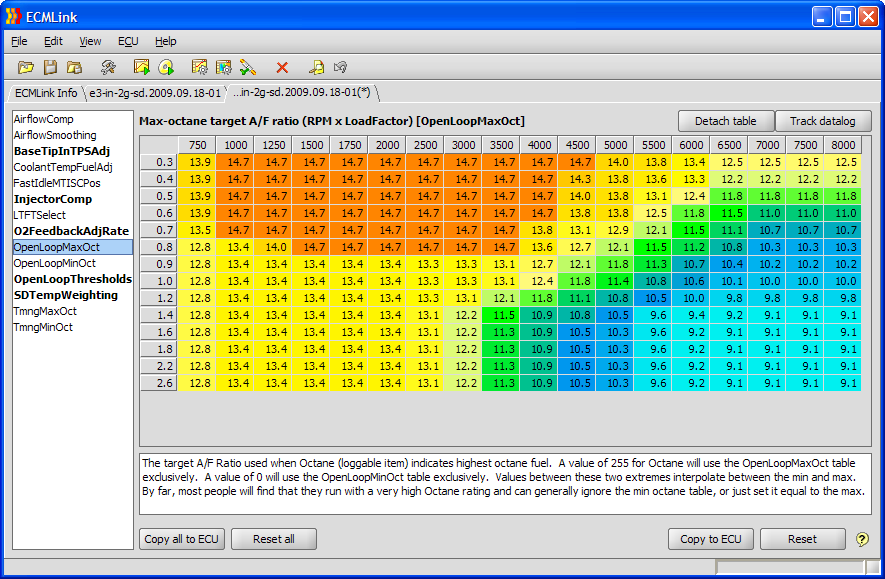Switch to the ECMLink Info tab
Image resolution: width=885 pixels, height=579 pixels.
tap(46, 93)
